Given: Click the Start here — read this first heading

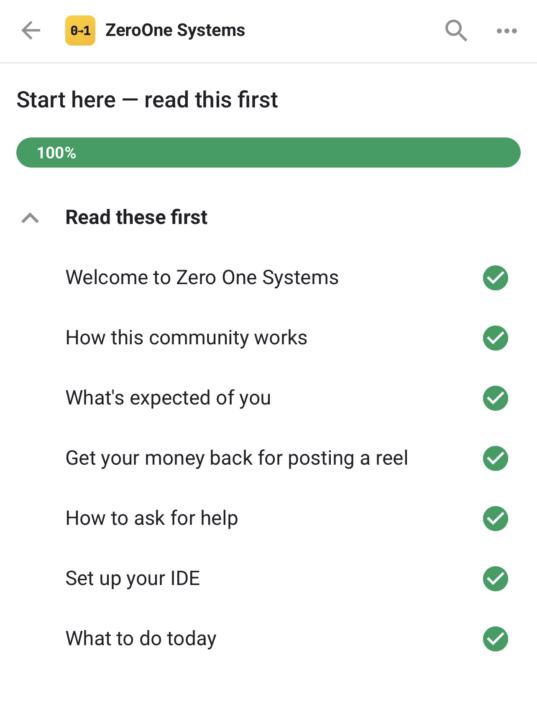Looking at the screenshot, I should (147, 100).
